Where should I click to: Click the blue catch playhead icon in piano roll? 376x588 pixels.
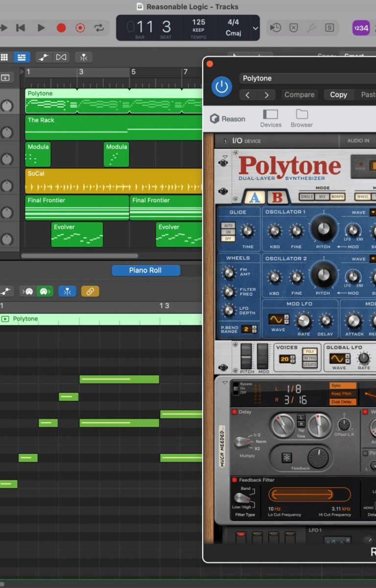(67, 291)
